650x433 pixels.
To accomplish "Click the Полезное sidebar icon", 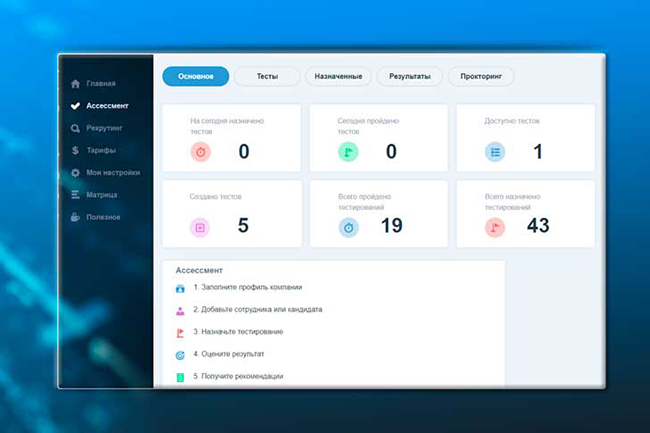I will pos(75,217).
